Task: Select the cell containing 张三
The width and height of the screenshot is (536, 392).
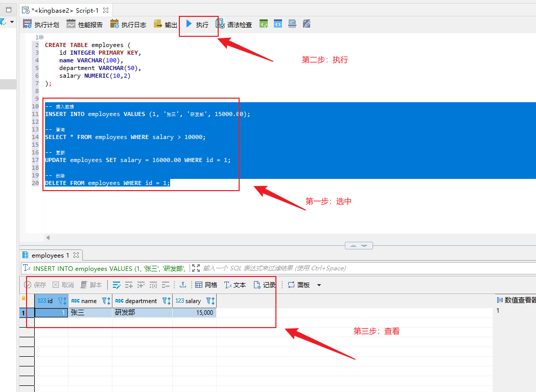Action: coord(90,312)
